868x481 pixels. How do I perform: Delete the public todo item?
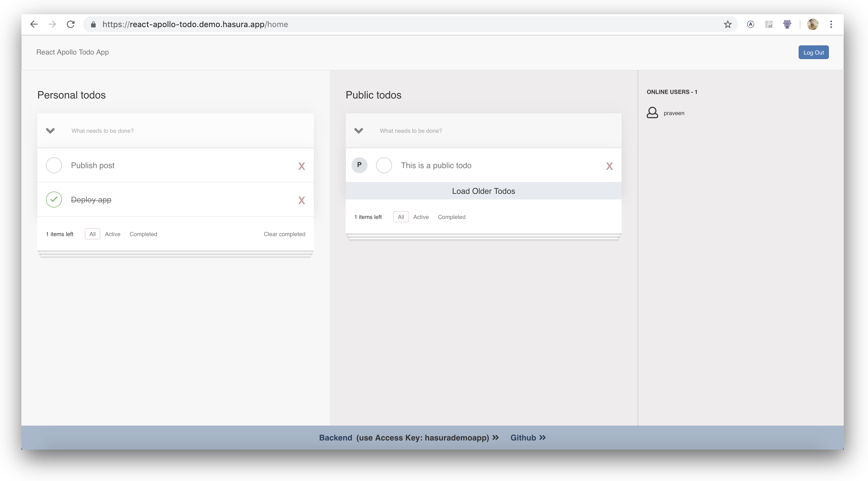[x=609, y=166]
